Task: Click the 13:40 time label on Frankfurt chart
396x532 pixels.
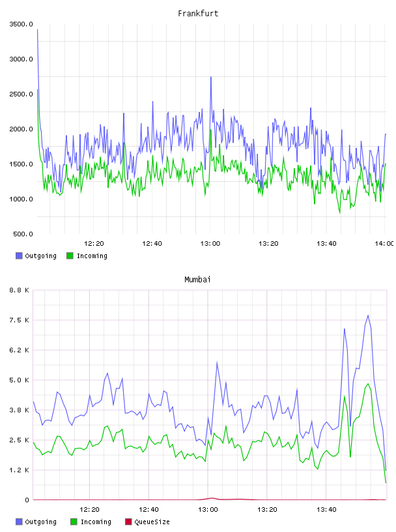Action: point(326,244)
